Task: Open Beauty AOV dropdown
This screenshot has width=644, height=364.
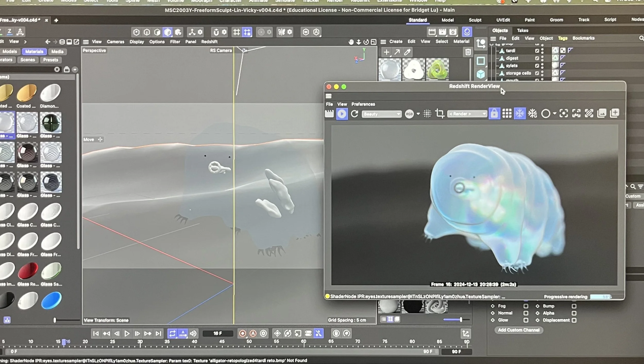Action: [x=382, y=114]
